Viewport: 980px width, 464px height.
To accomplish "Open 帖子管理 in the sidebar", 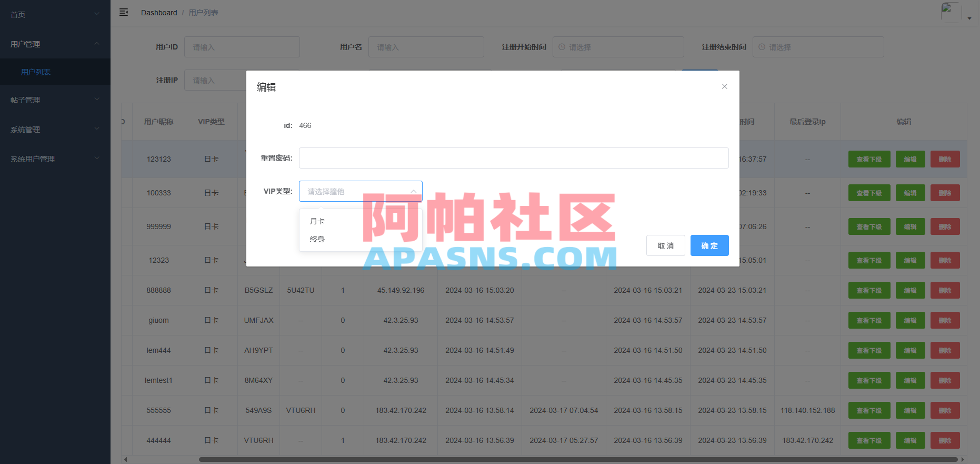I will point(55,100).
